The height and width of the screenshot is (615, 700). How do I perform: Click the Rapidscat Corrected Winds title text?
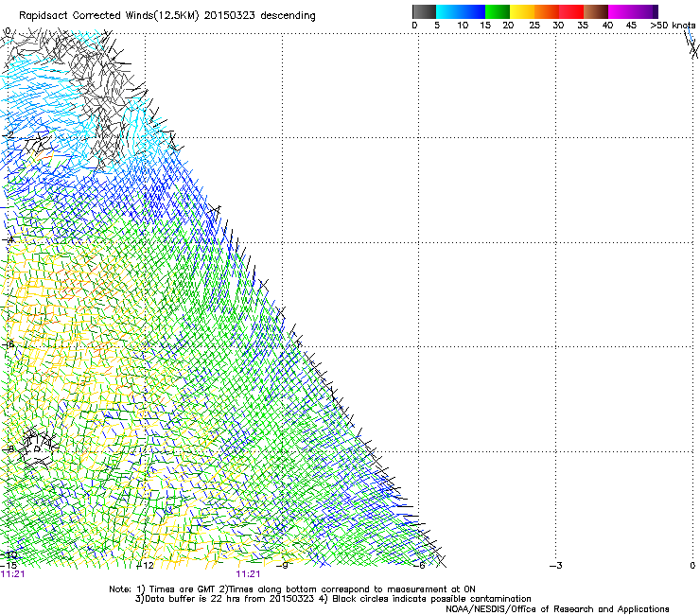click(x=167, y=16)
